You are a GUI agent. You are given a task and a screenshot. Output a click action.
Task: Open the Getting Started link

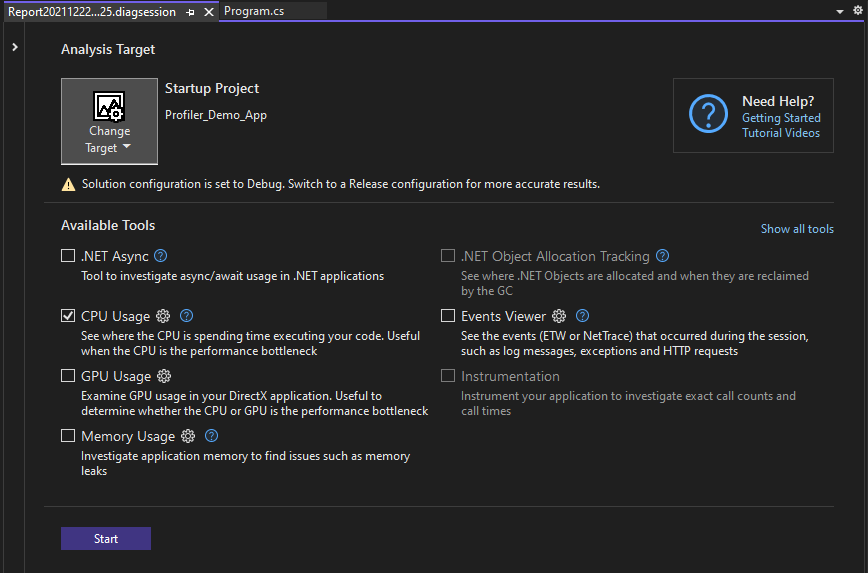pyautogui.click(x=781, y=118)
